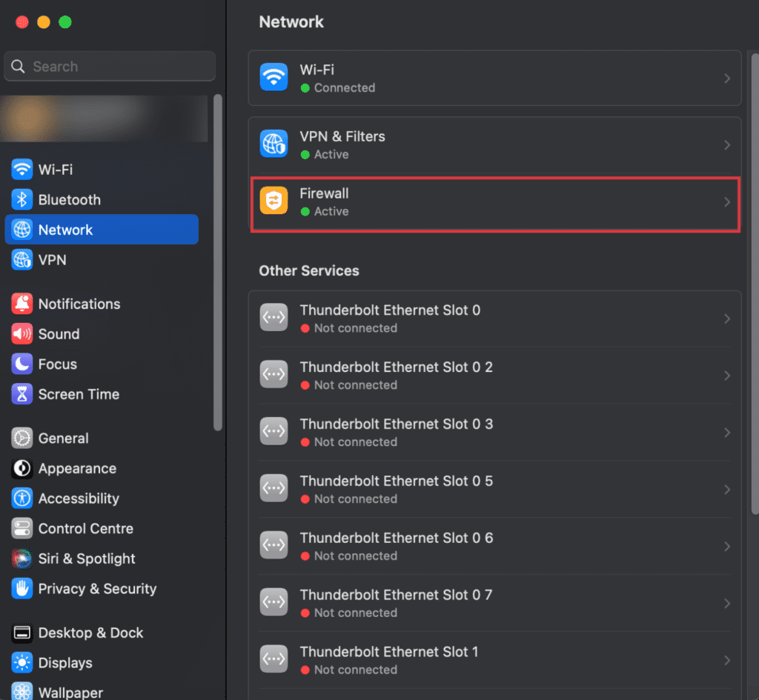Open Thunderbolt Ethernet Slot 0 5 settings
Screen dimensions: 759x700
tap(494, 488)
